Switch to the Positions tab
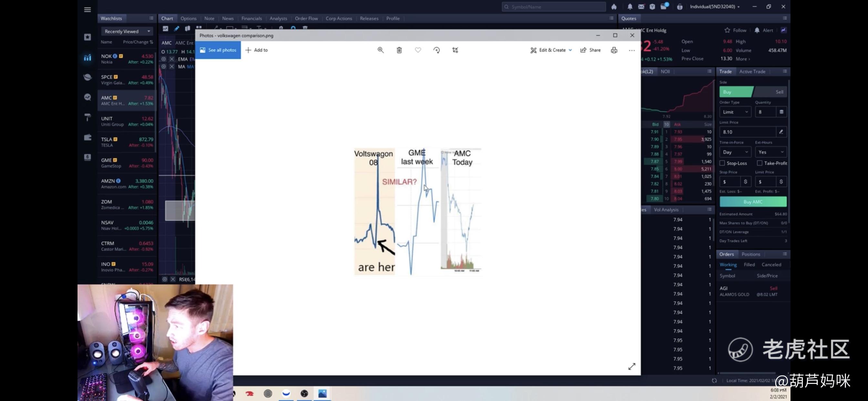 [x=750, y=254]
